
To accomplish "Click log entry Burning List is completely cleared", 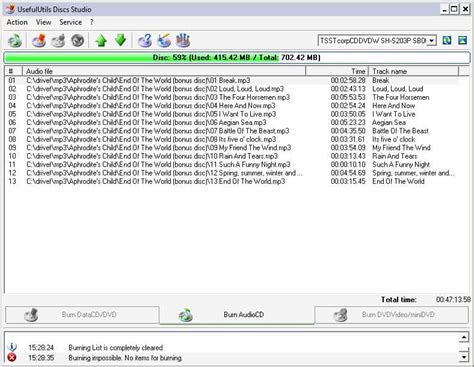I will [x=116, y=348].
